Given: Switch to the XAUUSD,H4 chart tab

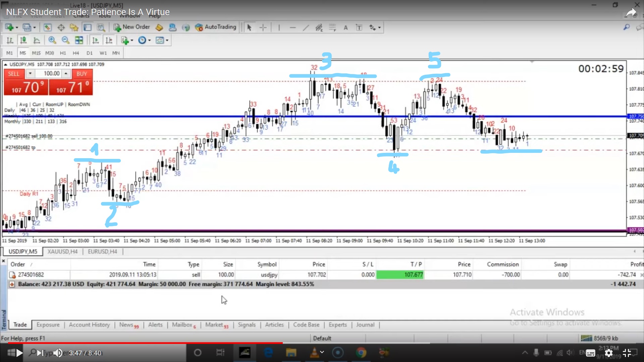Looking at the screenshot, I should 62,251.
